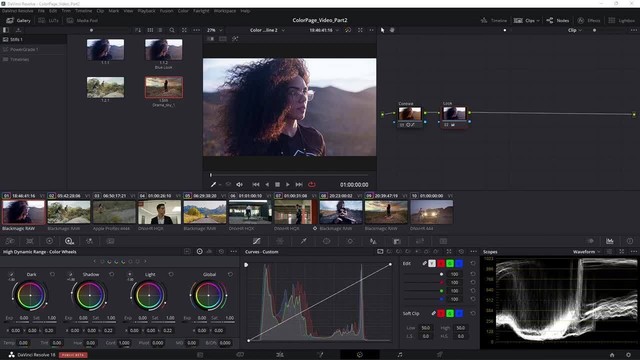Toggle green channel in Curves Edit
Image resolution: width=640 pixels, height=360 pixels.
coord(450,264)
